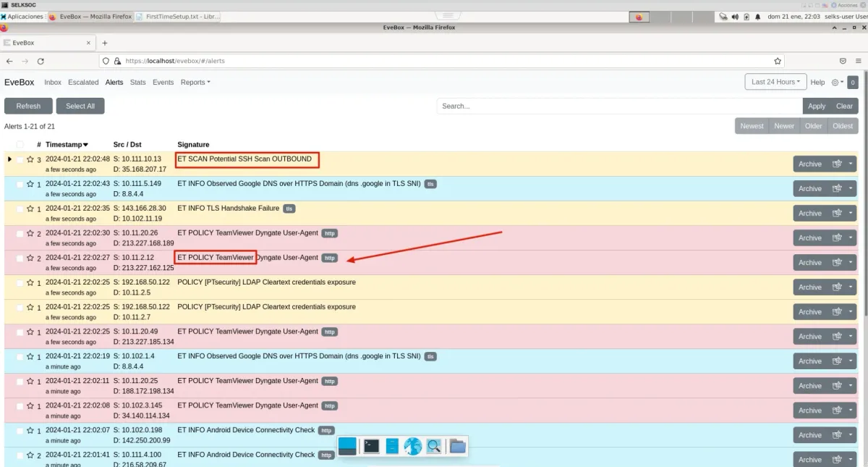868x467 pixels.
Task: Open the Archive dropdown arrow on the 22:02:27 row
Action: pyautogui.click(x=851, y=262)
